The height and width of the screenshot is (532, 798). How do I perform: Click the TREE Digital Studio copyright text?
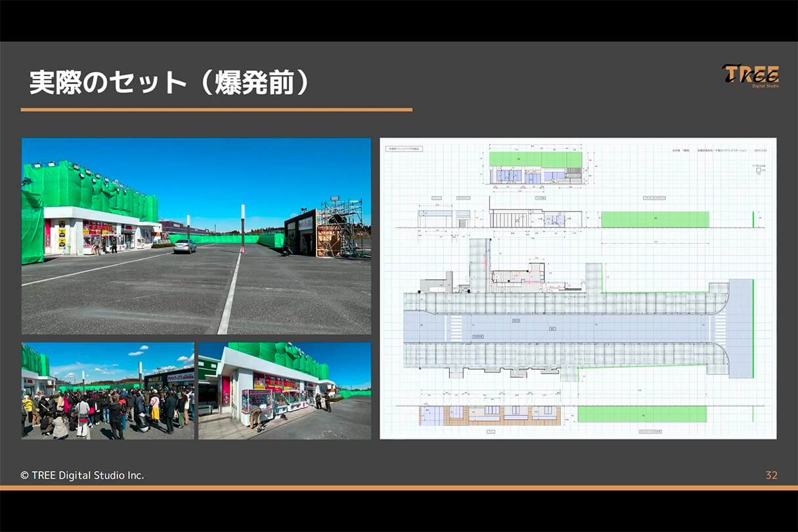[x=81, y=474]
